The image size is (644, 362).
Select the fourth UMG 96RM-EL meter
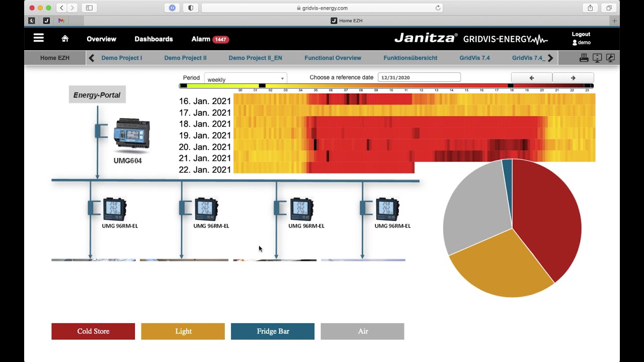(x=387, y=209)
